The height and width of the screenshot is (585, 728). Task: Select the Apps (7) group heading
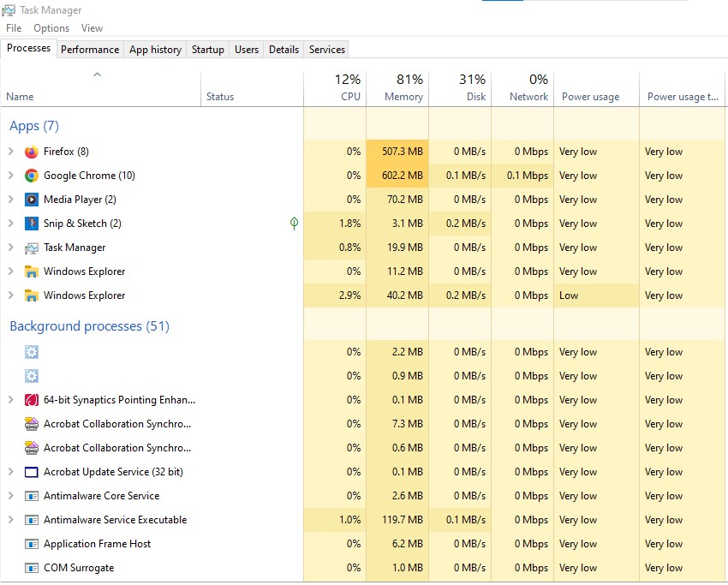pos(34,126)
